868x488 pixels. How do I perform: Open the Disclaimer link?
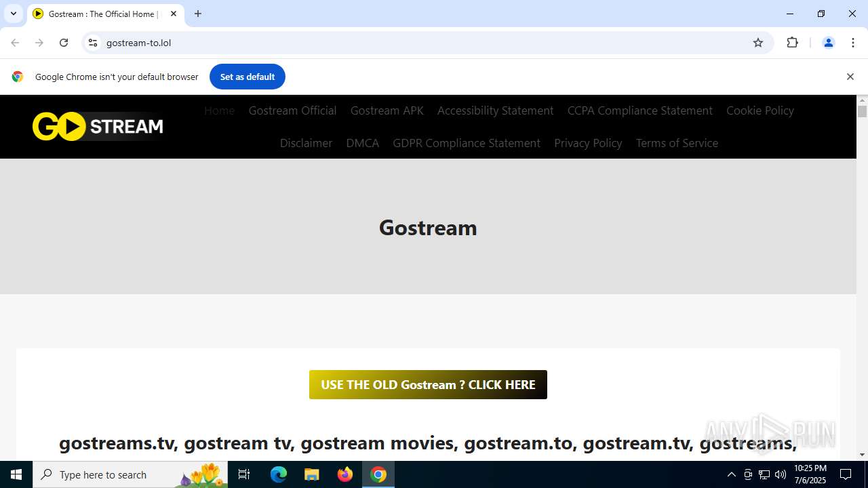pyautogui.click(x=306, y=143)
